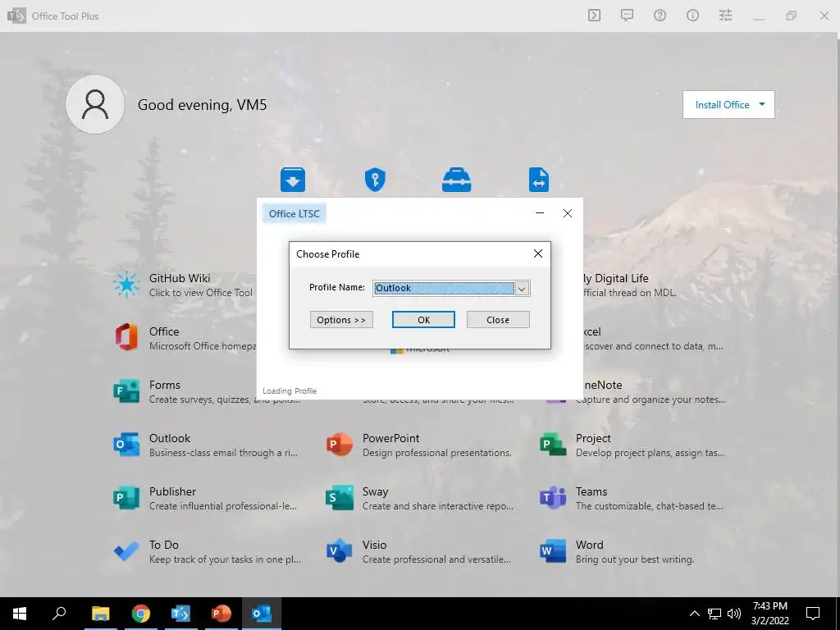This screenshot has width=840, height=630.
Task: Click the PowerPoint icon in app list
Action: click(340, 444)
